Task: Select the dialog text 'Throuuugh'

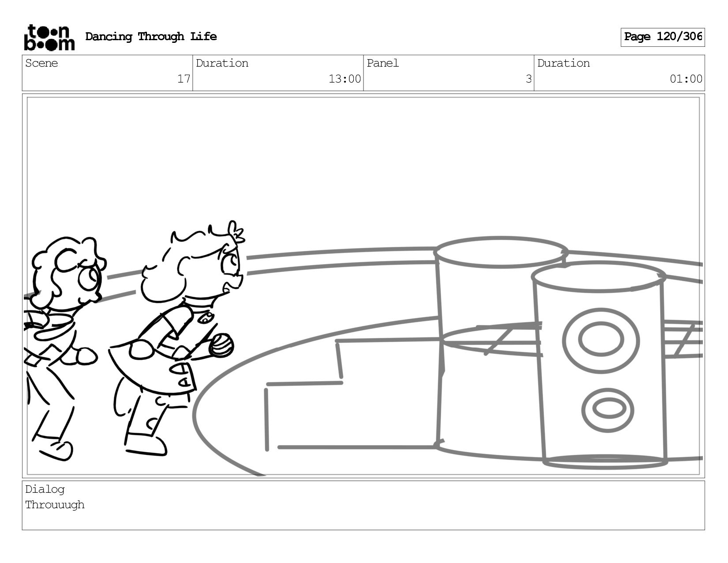Action: [55, 505]
